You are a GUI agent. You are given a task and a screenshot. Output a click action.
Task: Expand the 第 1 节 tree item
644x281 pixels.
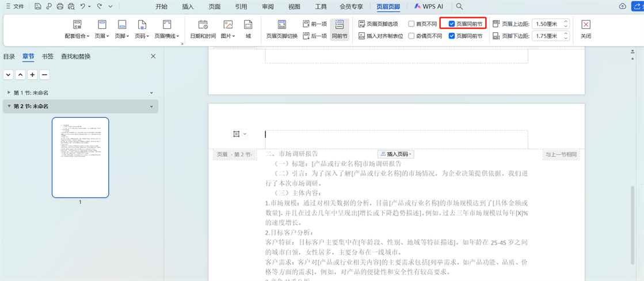pyautogui.click(x=9, y=93)
